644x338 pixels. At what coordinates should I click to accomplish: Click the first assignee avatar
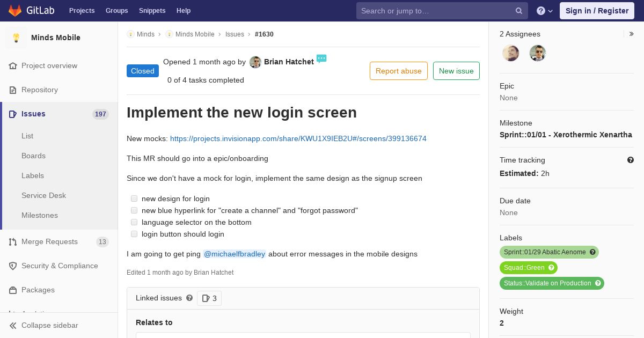(510, 53)
